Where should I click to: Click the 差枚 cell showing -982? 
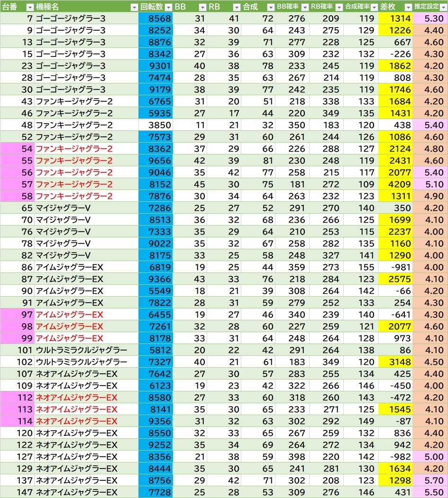(395, 457)
